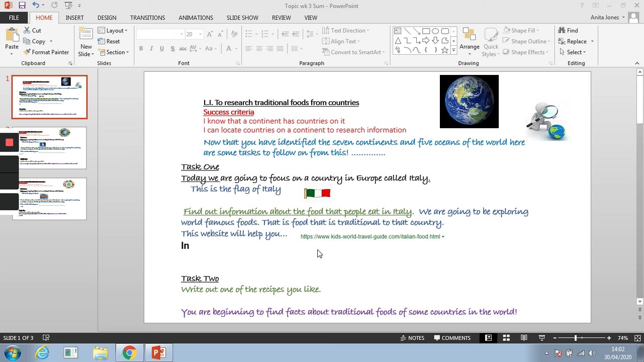Expand the Layout dropdown
Viewport: 644px width, 362px height.
[x=113, y=31]
